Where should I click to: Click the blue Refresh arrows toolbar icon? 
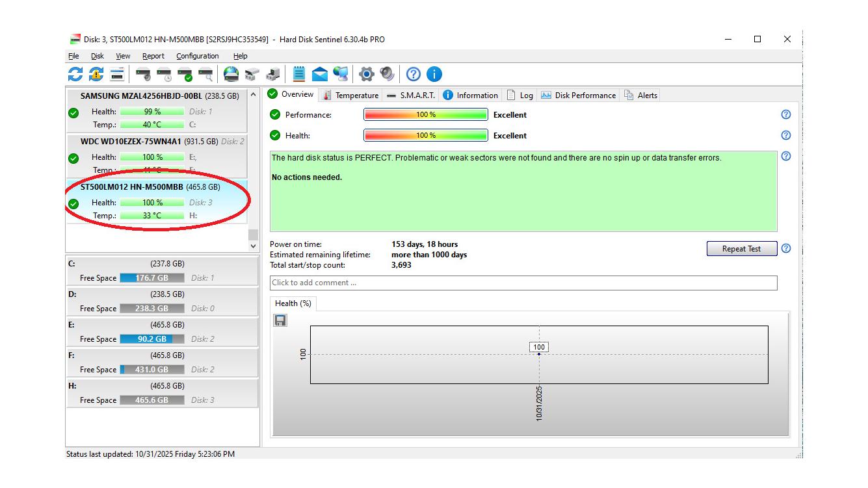75,74
